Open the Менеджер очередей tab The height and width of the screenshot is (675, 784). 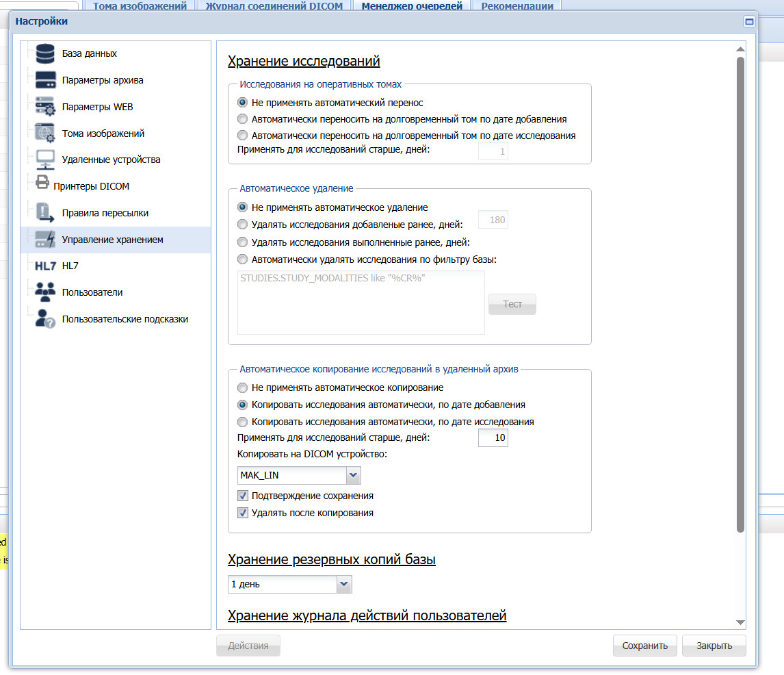(x=412, y=6)
